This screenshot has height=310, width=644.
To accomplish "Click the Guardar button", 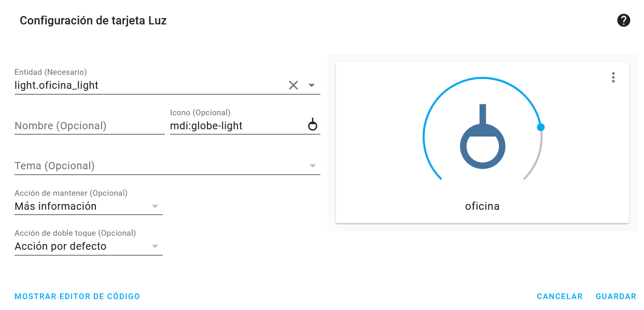I will (x=616, y=296).
